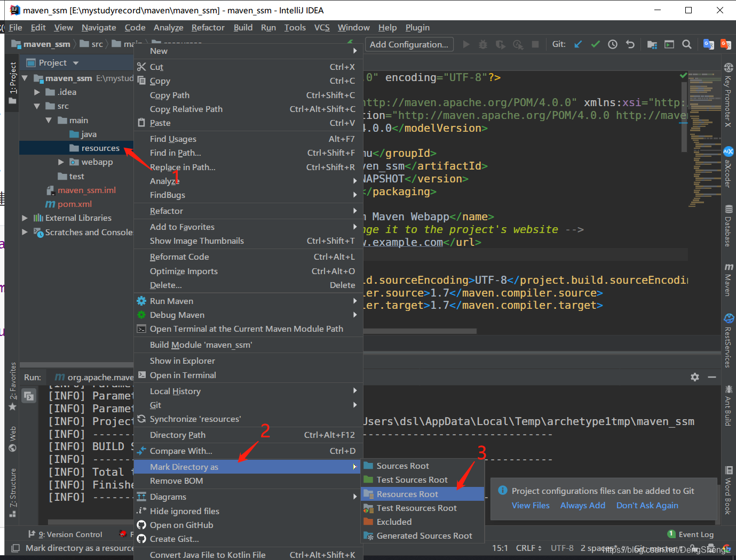Open Project Structure toolbar icon
The height and width of the screenshot is (560, 736).
coord(652,44)
